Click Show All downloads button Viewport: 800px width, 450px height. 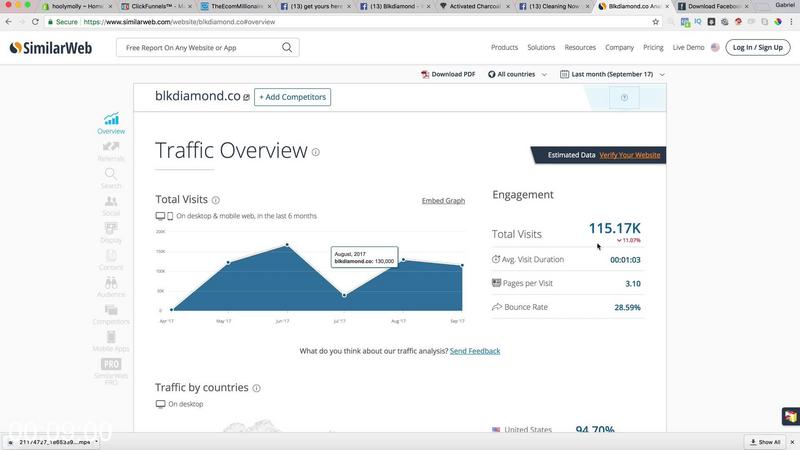pos(765,442)
